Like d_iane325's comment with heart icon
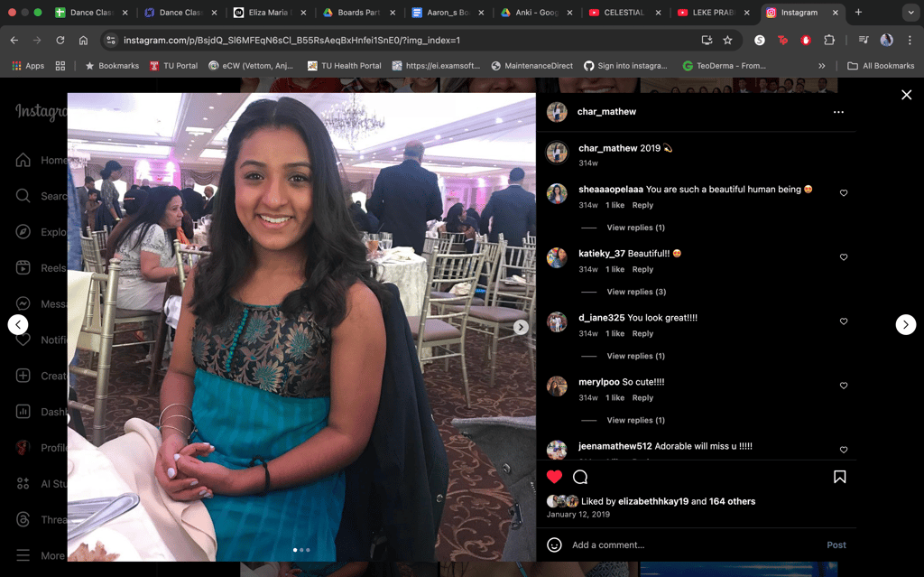Viewport: 924px width, 577px height. tap(844, 321)
